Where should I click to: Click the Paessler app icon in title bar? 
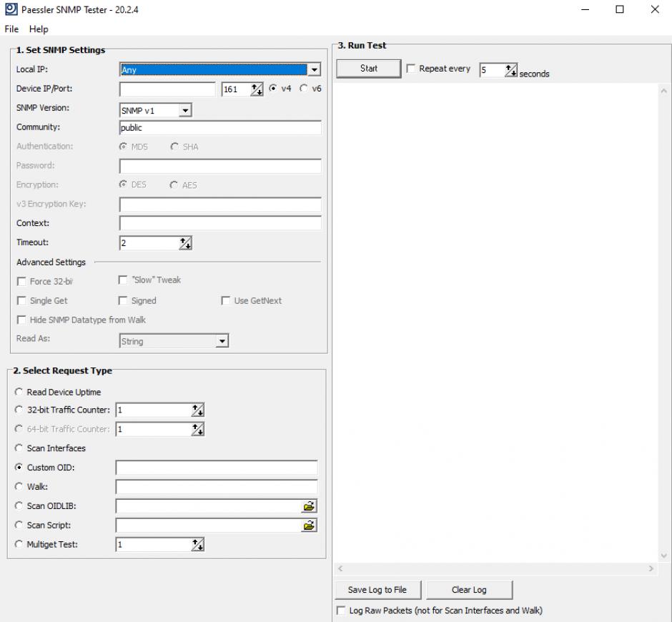(11, 9)
